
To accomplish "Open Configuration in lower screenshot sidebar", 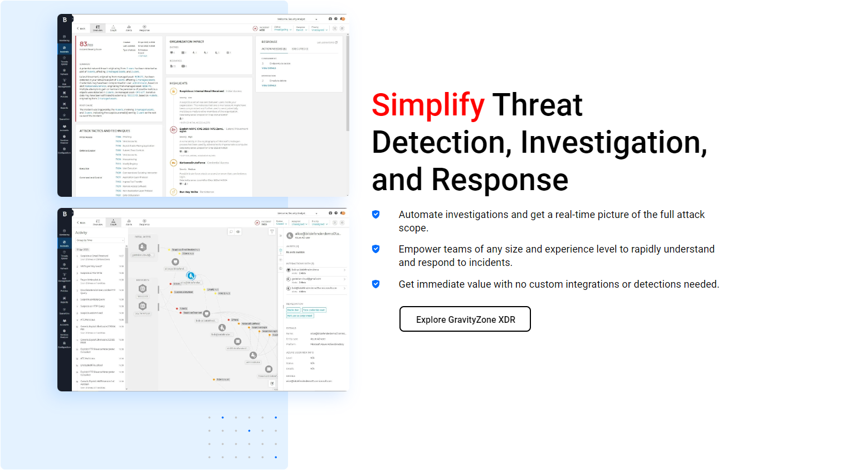I will [x=65, y=345].
